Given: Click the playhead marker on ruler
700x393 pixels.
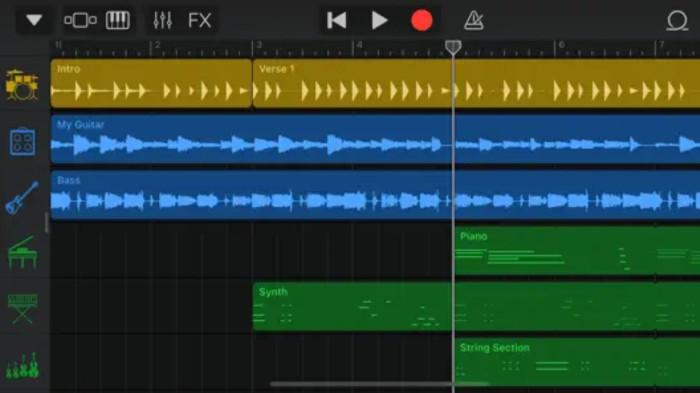Looking at the screenshot, I should [453, 47].
